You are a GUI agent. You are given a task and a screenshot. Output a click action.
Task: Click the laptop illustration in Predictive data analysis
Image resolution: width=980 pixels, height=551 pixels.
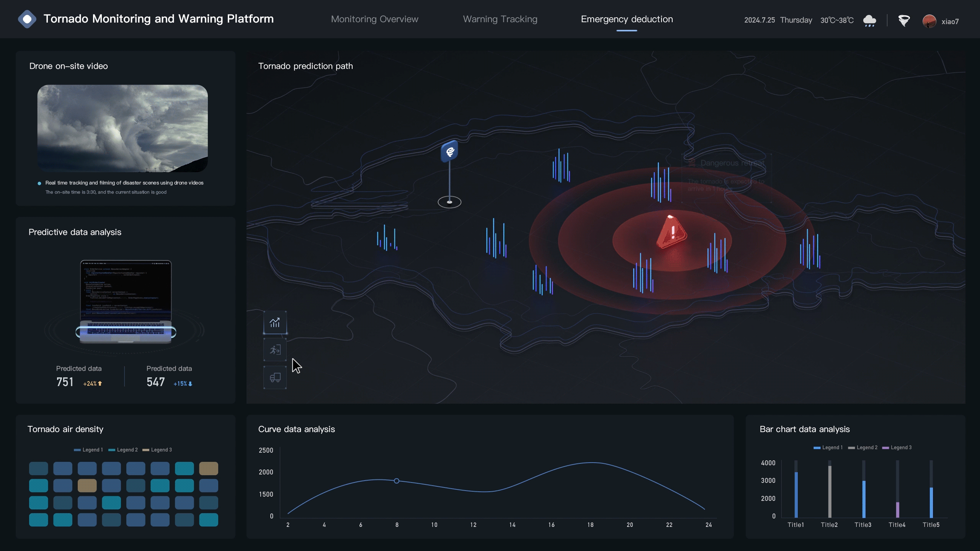click(126, 302)
